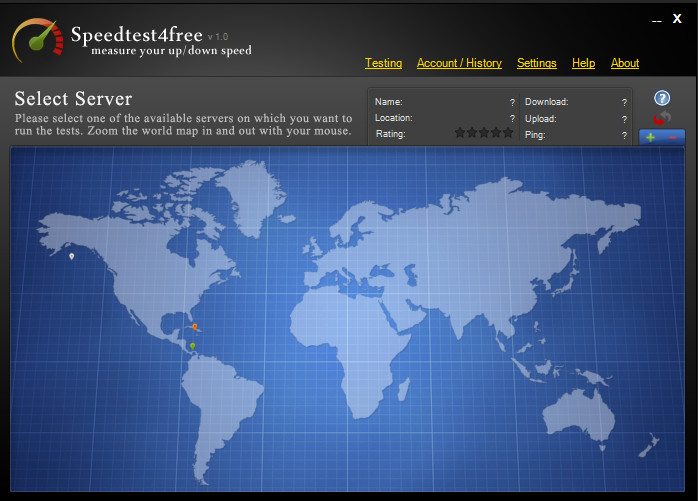Click the 'Ping:' label

535,135
